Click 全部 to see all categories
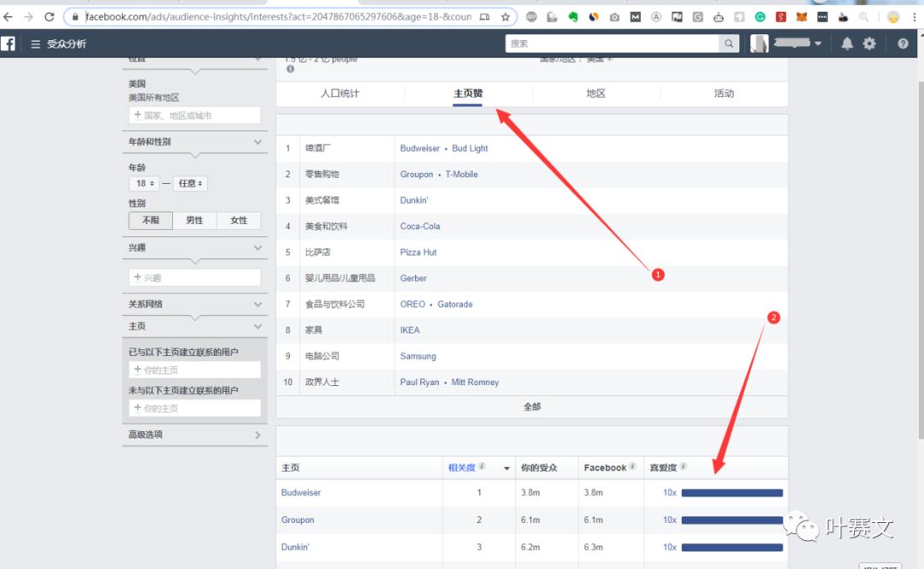 tap(531, 406)
